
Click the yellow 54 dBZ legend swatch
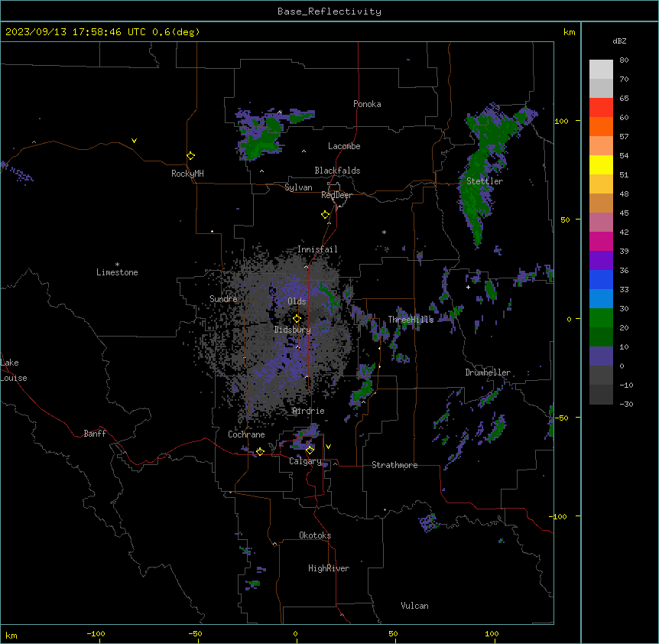point(601,164)
